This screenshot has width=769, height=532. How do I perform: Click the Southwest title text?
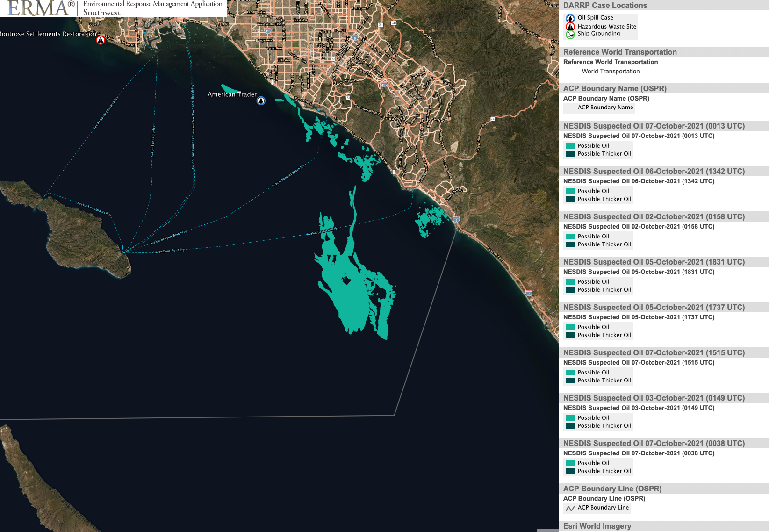(102, 13)
